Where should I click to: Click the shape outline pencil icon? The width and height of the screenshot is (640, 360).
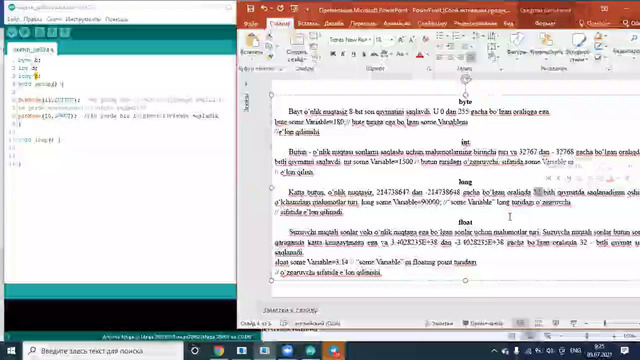[x=599, y=47]
